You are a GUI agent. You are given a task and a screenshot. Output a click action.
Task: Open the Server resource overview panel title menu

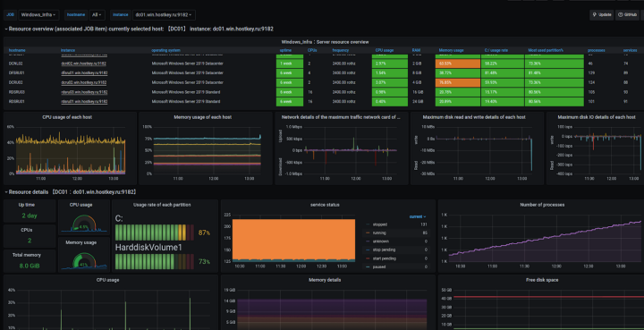[x=325, y=42]
